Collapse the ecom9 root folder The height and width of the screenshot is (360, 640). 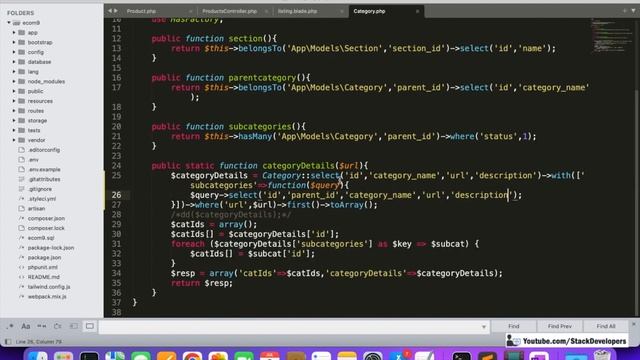tap(9, 23)
